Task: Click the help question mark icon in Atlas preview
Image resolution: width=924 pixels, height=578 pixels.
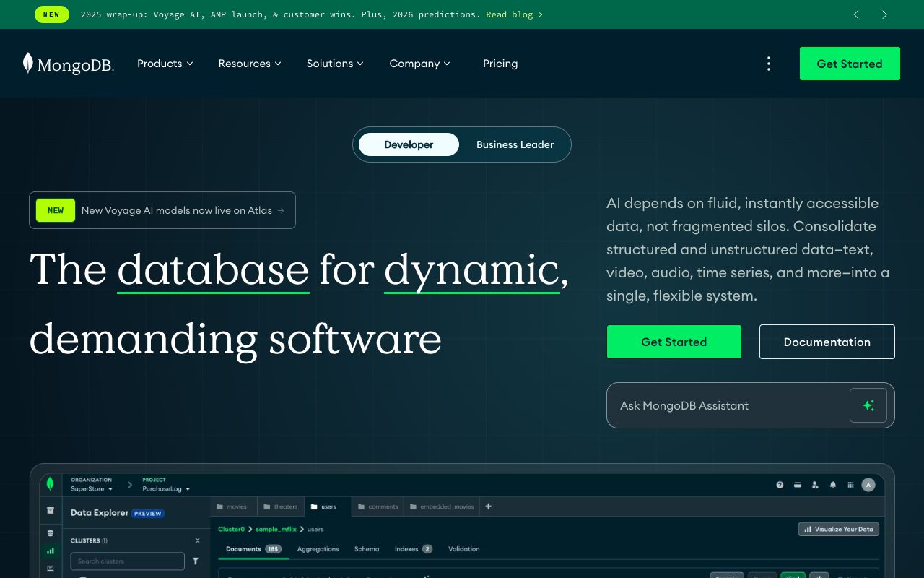Action: 780,485
